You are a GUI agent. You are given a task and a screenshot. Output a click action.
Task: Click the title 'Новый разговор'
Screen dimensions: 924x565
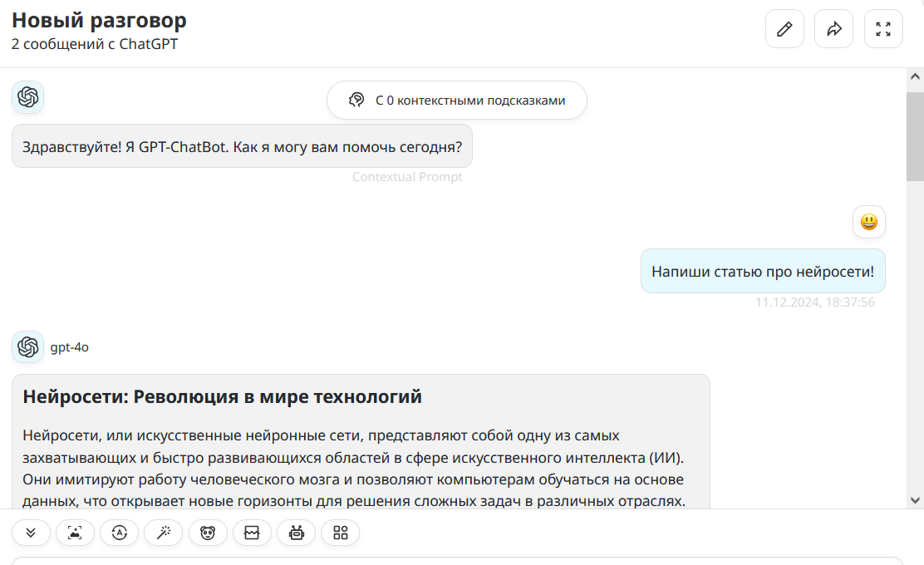99,20
